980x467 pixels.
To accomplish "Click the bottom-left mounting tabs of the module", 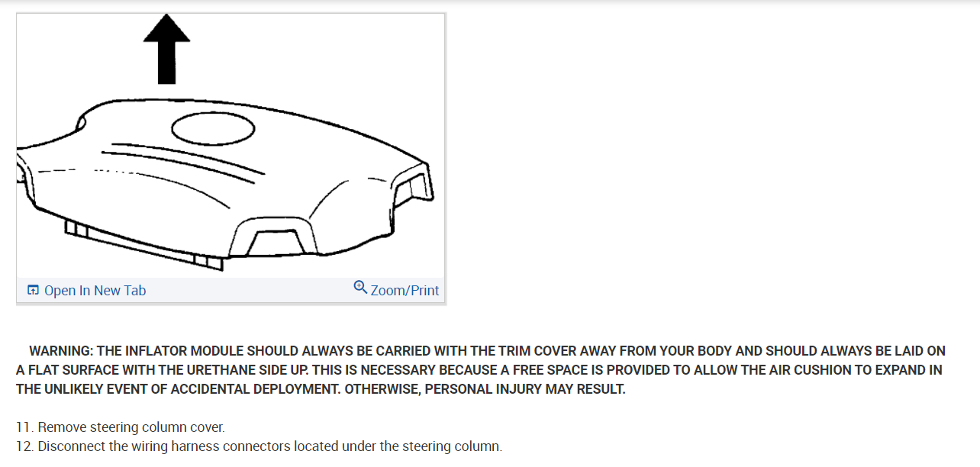I will [76, 227].
